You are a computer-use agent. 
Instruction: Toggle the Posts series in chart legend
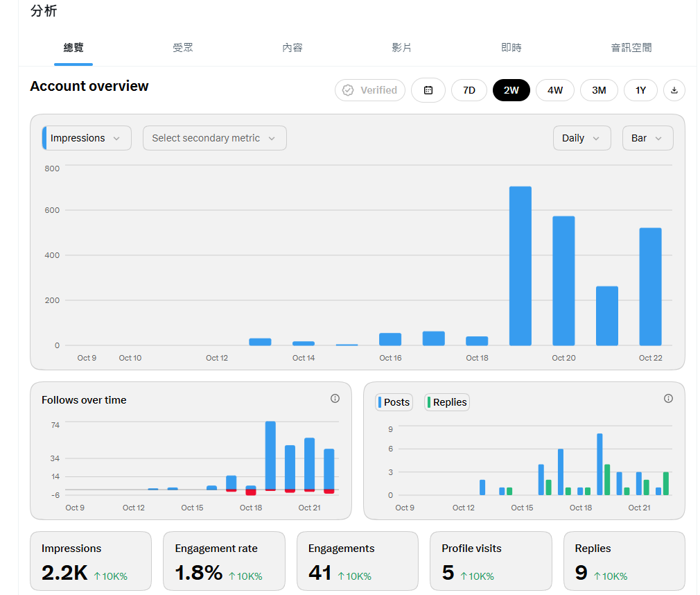pyautogui.click(x=394, y=402)
